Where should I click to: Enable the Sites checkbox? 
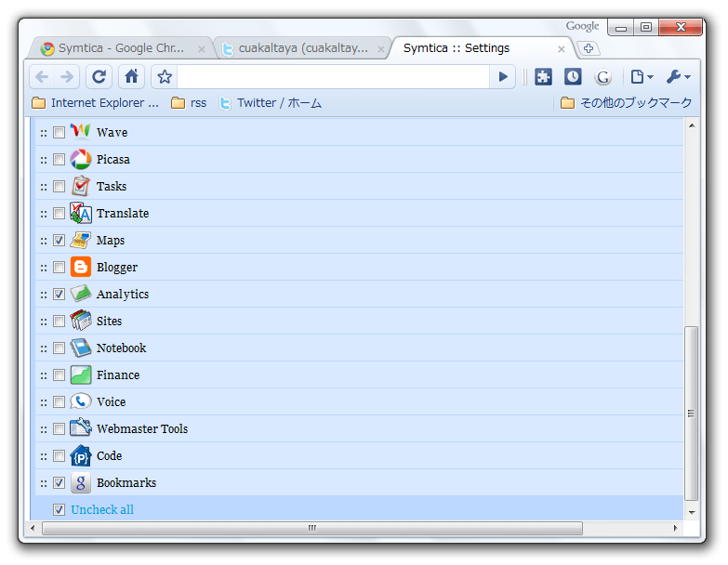(59, 321)
